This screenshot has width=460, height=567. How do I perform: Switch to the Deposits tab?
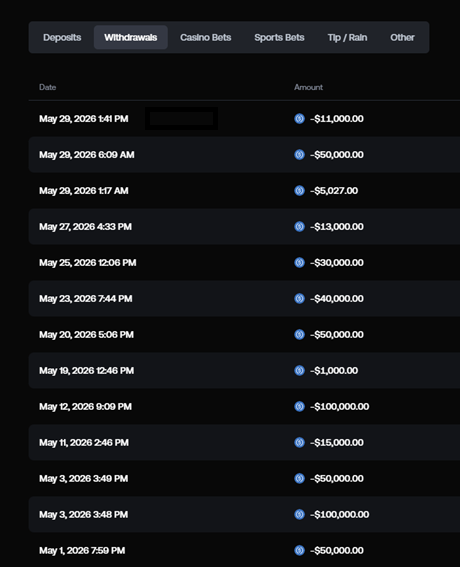[62, 38]
